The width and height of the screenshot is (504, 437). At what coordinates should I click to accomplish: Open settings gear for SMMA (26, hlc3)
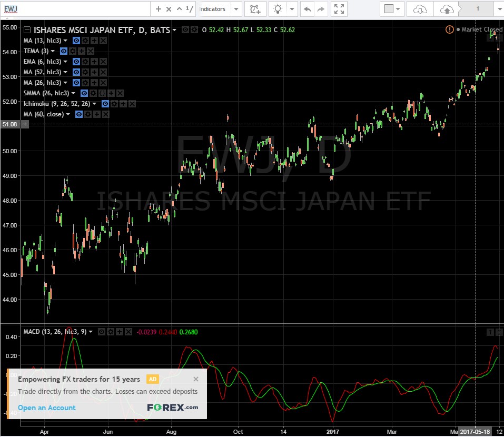[93, 94]
